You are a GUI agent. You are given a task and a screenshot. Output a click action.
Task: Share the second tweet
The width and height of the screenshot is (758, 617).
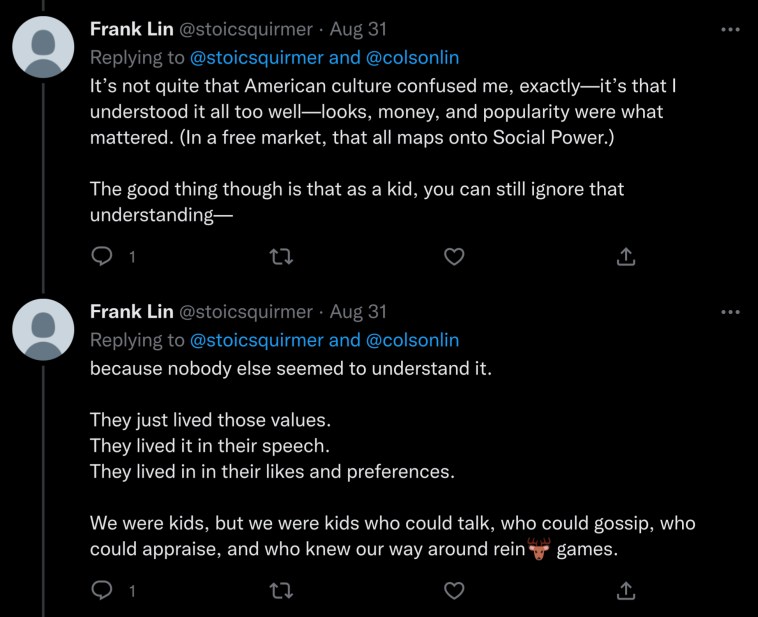point(626,590)
